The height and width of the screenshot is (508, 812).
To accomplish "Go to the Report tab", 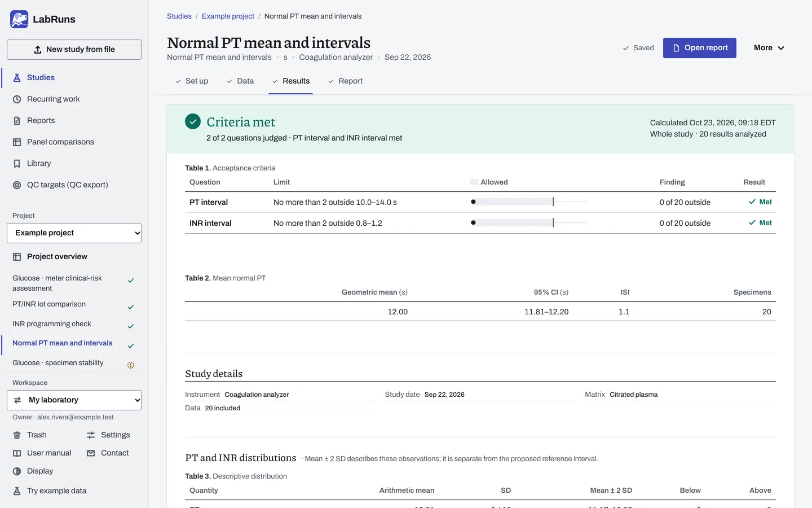I will point(346,81).
